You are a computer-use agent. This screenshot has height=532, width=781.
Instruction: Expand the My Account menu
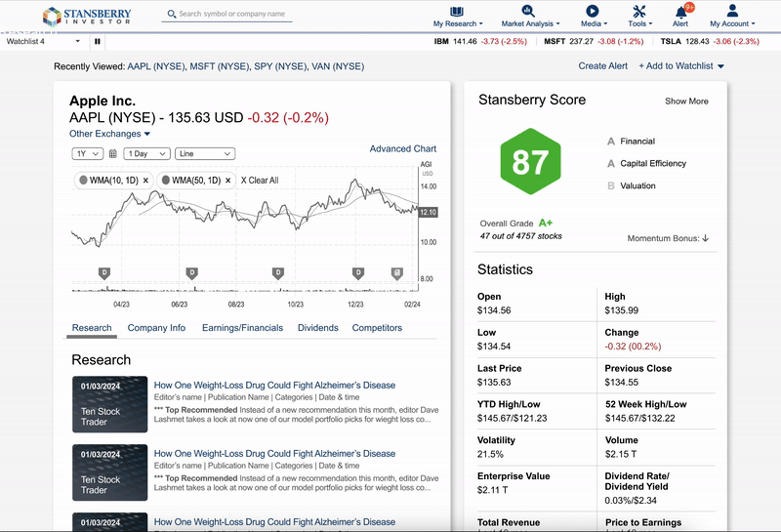point(732,23)
